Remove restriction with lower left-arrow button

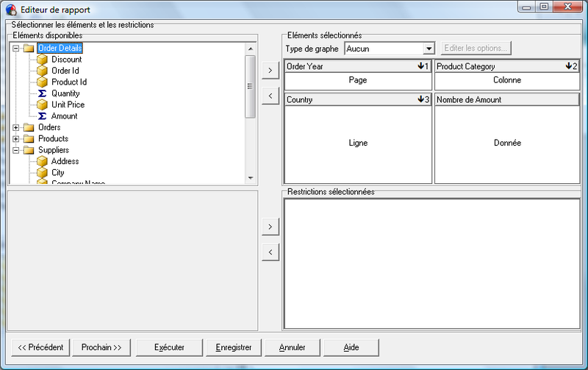coord(270,252)
